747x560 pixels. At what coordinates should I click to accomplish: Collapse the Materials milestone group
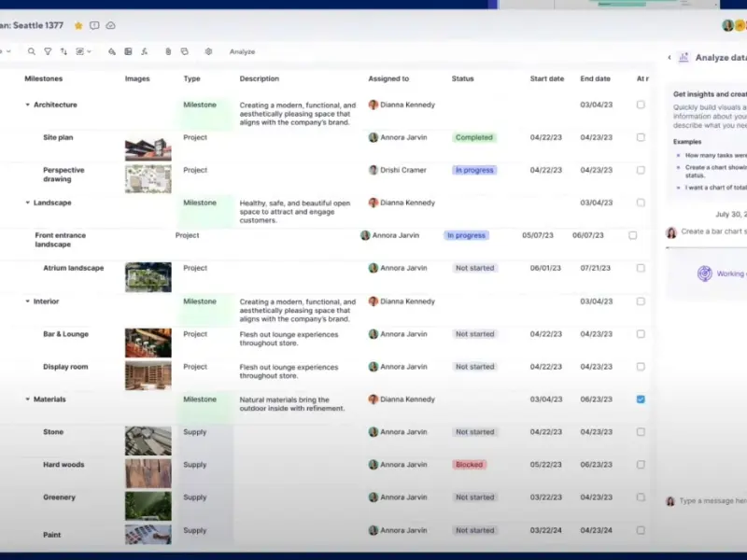tap(27, 399)
